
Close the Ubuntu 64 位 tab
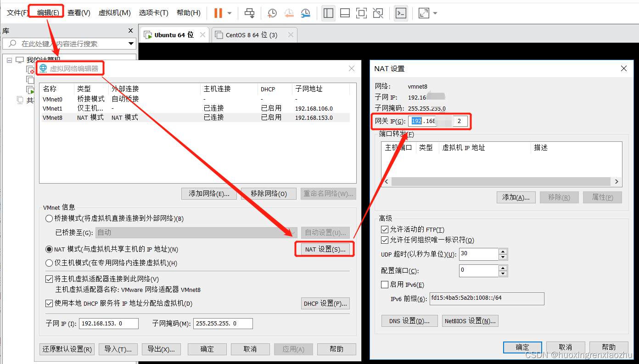[x=202, y=35]
